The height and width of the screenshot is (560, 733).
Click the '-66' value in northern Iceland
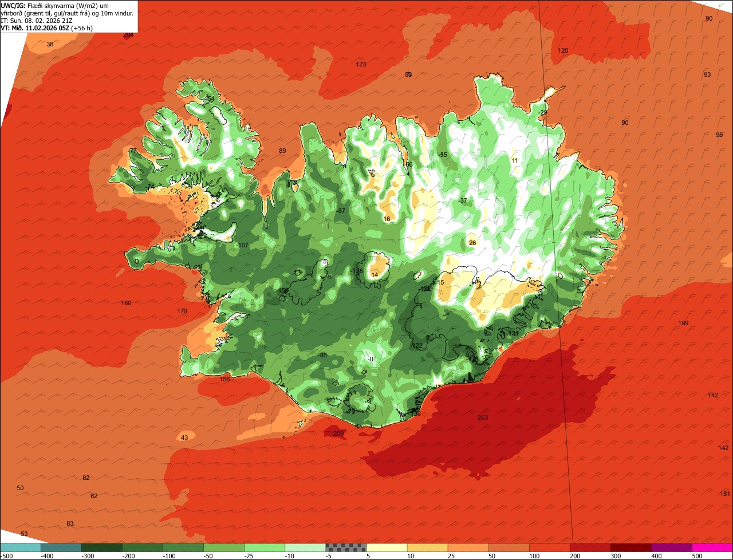click(x=408, y=164)
